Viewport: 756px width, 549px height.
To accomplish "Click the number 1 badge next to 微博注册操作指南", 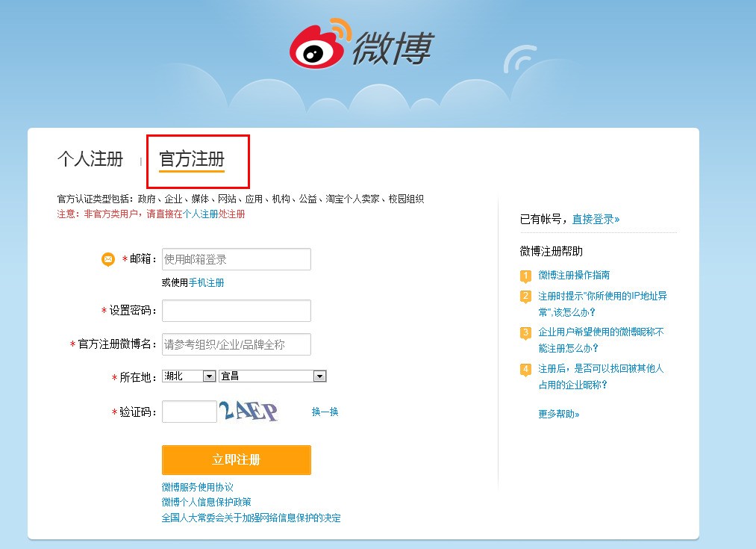I will (x=525, y=275).
